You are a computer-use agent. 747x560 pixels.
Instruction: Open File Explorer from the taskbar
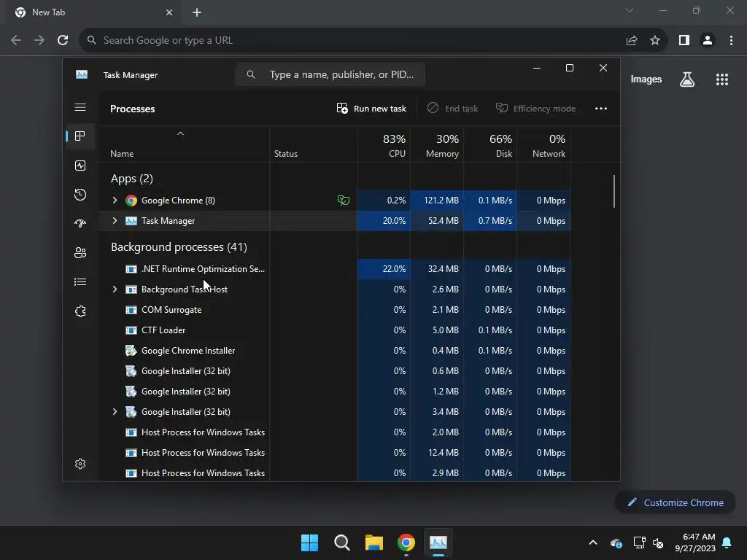coord(374,542)
